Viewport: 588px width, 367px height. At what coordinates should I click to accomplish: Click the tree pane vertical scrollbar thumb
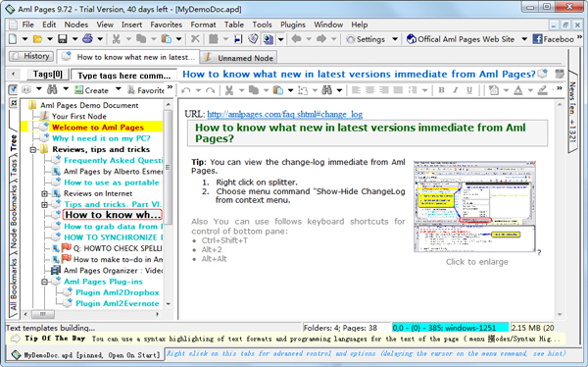pos(168,167)
